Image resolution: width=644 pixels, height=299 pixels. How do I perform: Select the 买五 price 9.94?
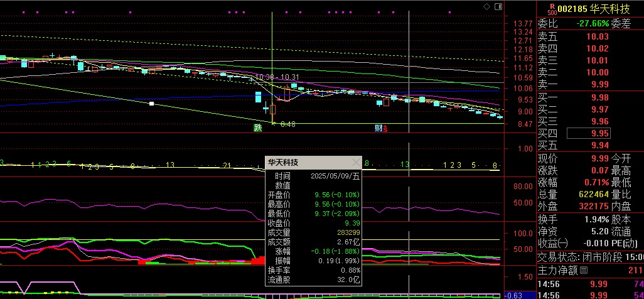click(599, 145)
